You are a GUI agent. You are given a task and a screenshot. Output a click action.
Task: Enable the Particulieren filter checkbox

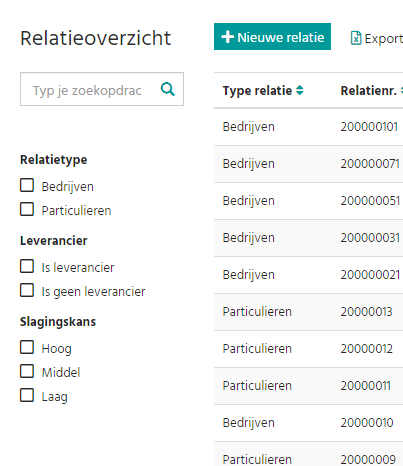click(27, 209)
